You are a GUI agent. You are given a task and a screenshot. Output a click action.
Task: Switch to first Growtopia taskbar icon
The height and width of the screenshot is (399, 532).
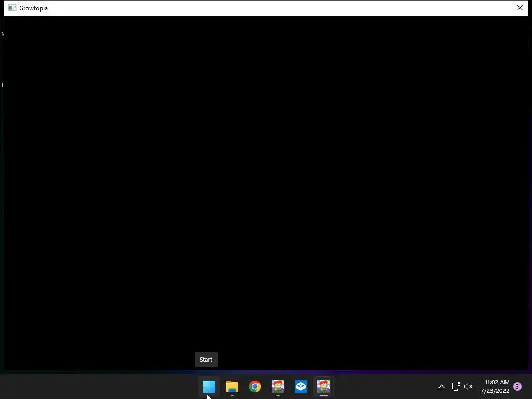[278, 387]
